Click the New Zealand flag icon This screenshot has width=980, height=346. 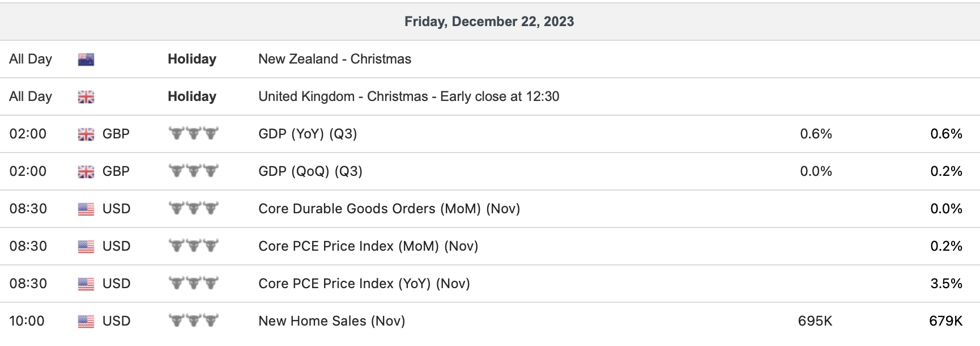click(86, 60)
